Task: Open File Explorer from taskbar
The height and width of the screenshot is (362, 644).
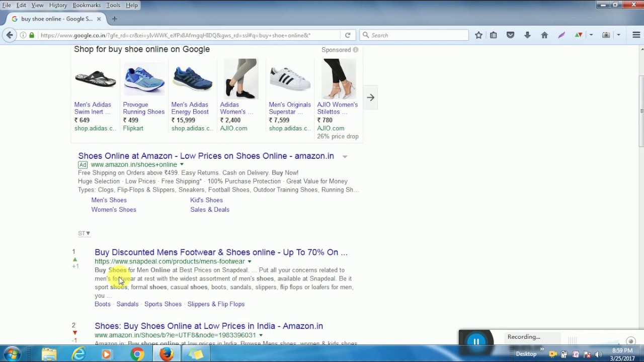Action: point(49,354)
